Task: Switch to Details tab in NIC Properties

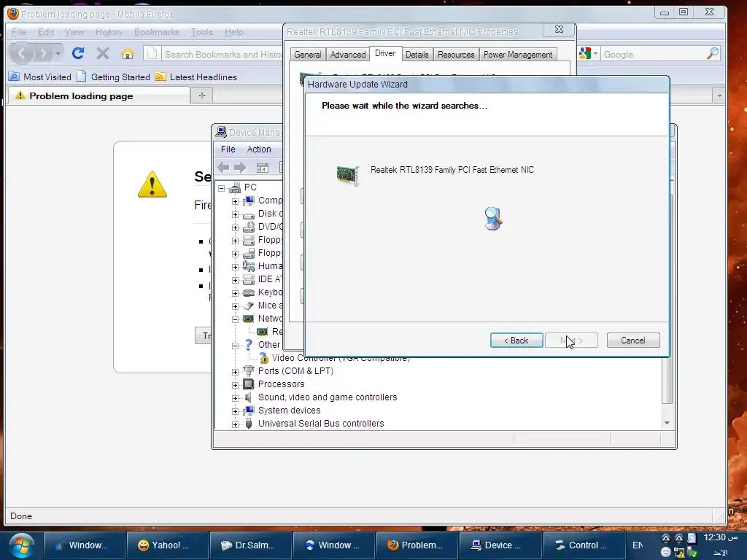Action: (x=417, y=55)
